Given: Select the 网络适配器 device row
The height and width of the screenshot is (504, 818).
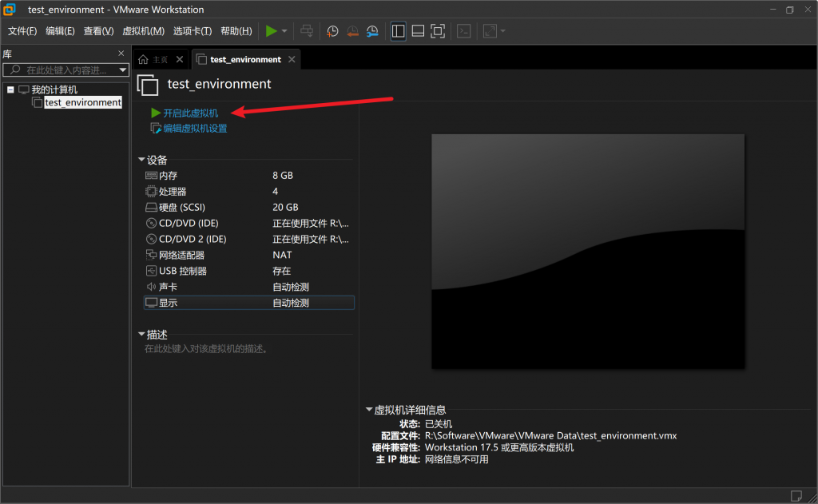Looking at the screenshot, I should click(x=249, y=255).
